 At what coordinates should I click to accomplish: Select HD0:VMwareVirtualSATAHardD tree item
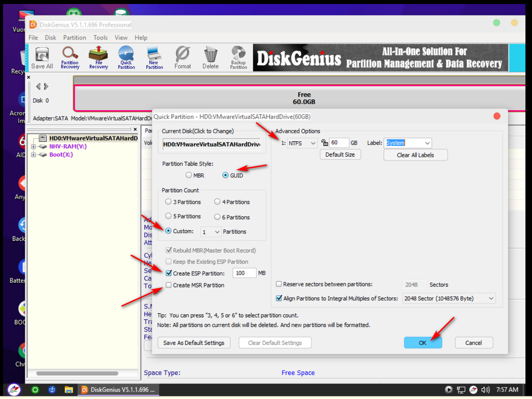pyautogui.click(x=93, y=138)
